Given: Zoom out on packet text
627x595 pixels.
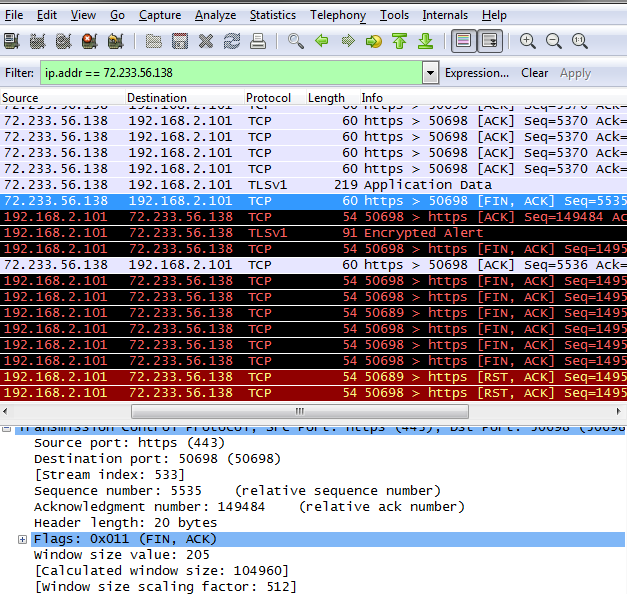Looking at the screenshot, I should [x=554, y=41].
